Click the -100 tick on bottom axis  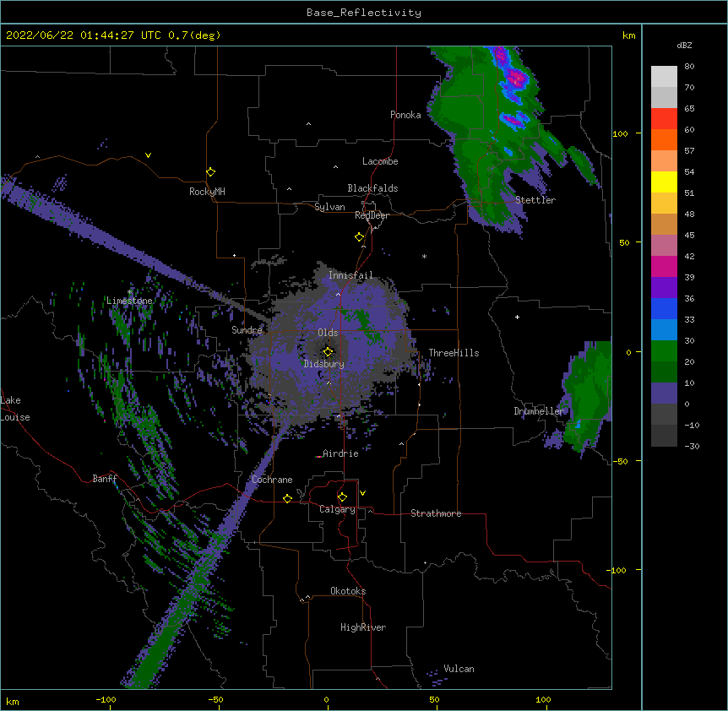106,699
